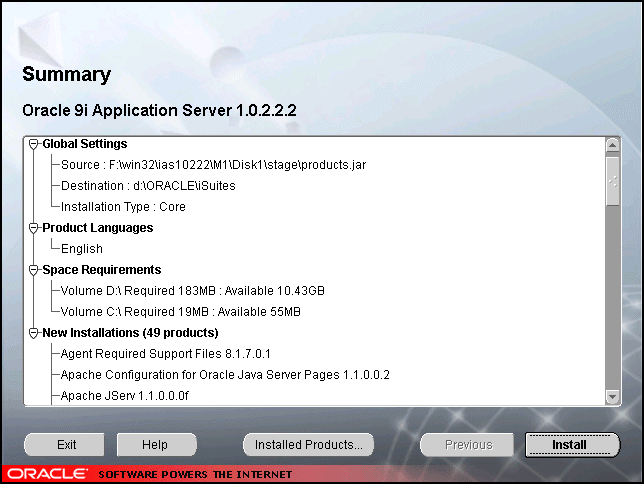The height and width of the screenshot is (484, 644).
Task: Select Apache Configuration for Oracle Java Server Pages
Action: pyautogui.click(x=225, y=375)
